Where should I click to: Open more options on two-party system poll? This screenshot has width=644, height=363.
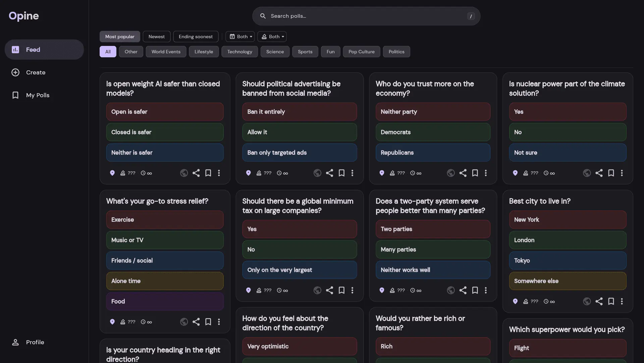(x=486, y=290)
